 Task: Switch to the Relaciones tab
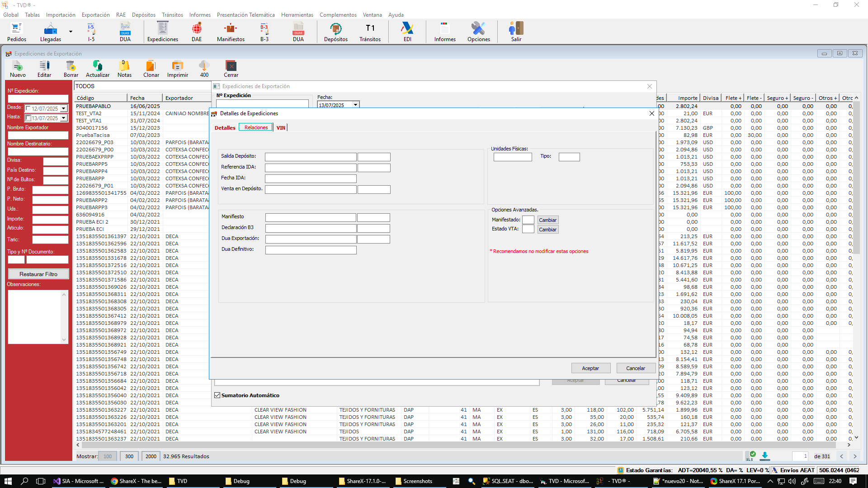(x=256, y=127)
